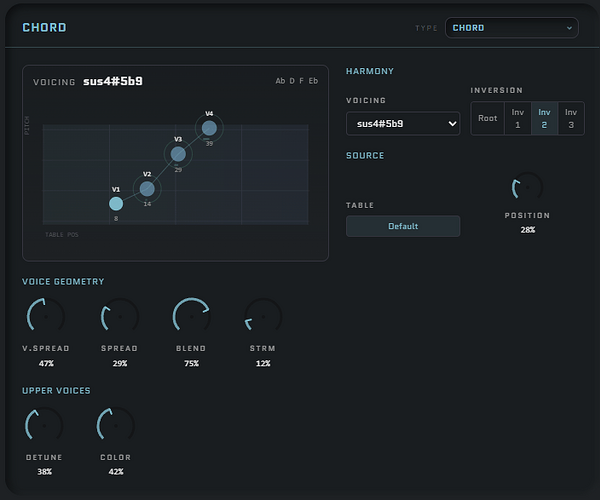Select the V1 voice node
This screenshot has width=600, height=500.
coord(116,204)
